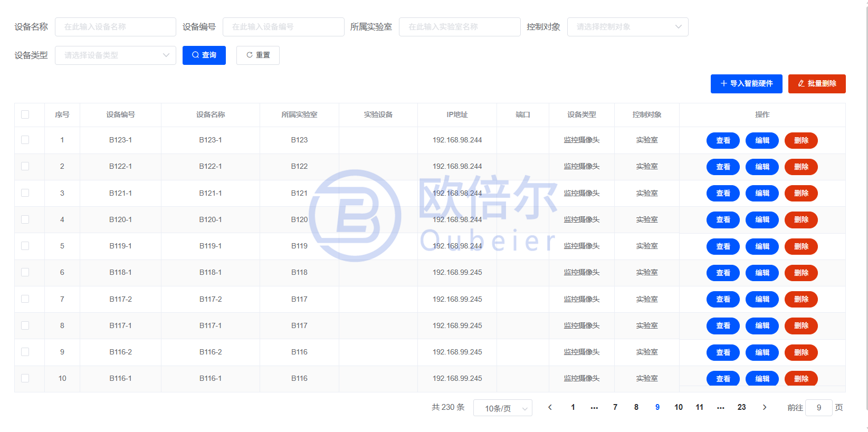The image size is (868, 432).
Task: Go to next page arrow
Action: (765, 407)
